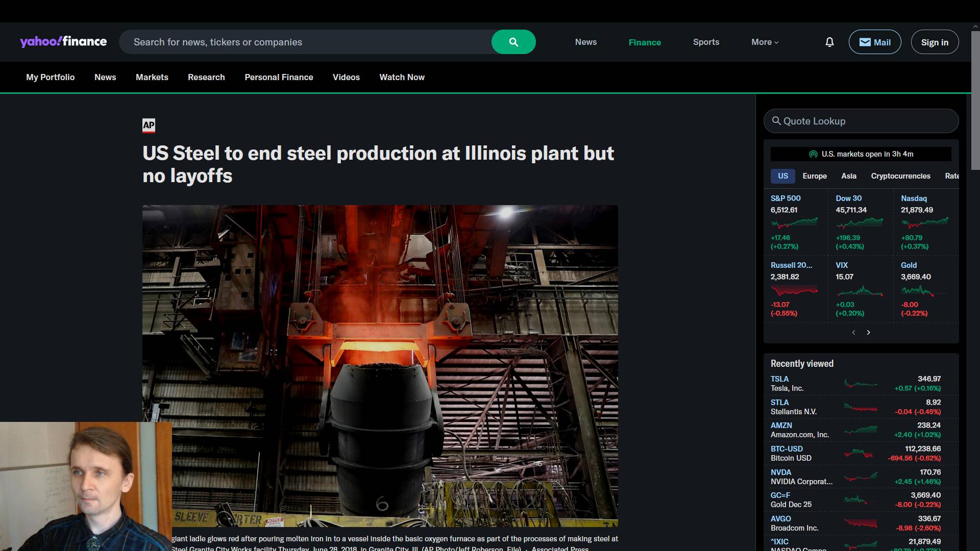Click the Sign in button

tap(935, 42)
